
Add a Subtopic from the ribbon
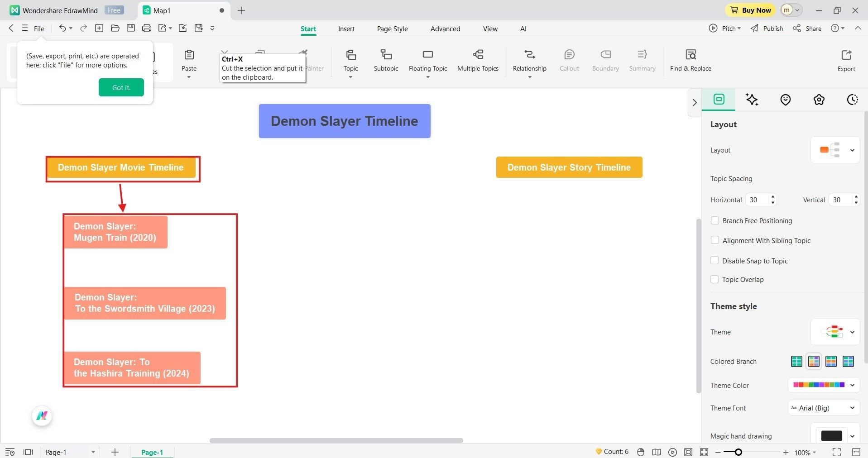pos(386,61)
